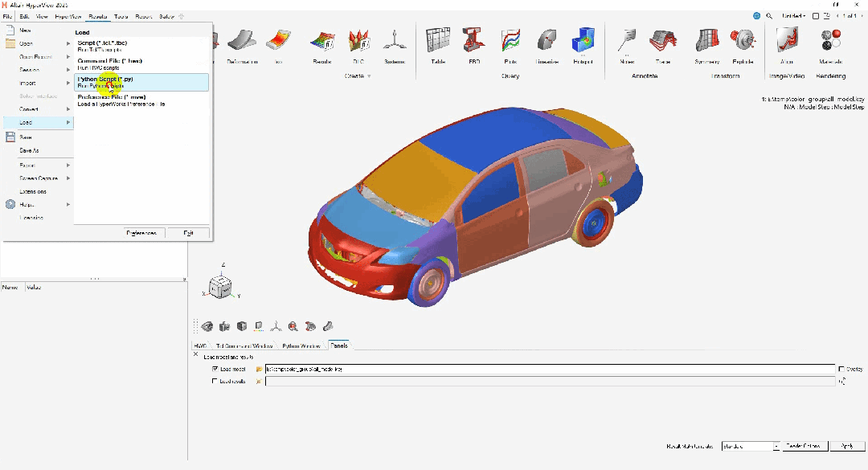Open the Untitled page name dropdown
868x470 pixels.
coord(793,16)
